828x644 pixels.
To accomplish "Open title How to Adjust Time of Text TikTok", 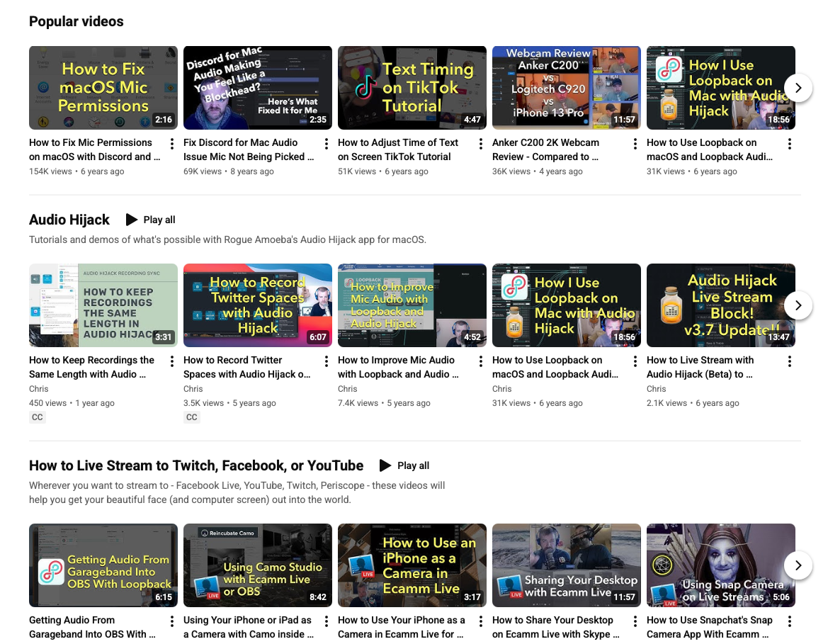I will click(x=398, y=149).
